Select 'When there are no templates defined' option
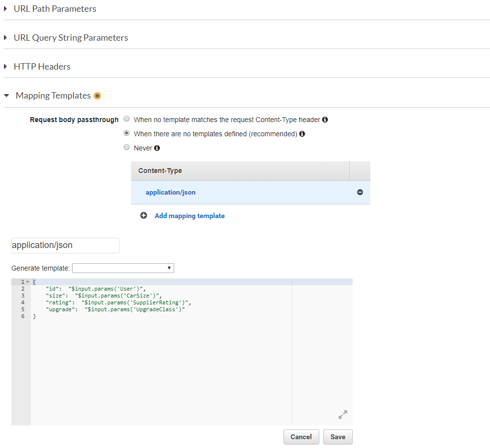 [x=127, y=133]
